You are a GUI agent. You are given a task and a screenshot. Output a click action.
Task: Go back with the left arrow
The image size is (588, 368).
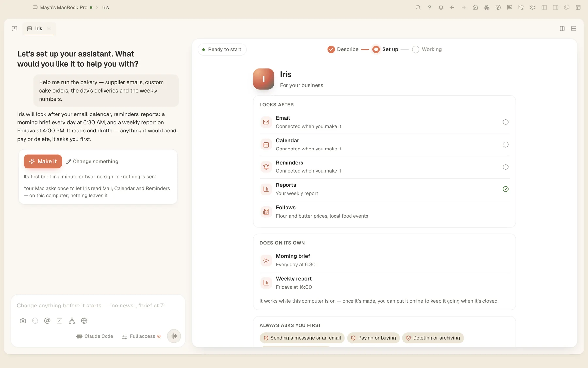click(x=452, y=8)
